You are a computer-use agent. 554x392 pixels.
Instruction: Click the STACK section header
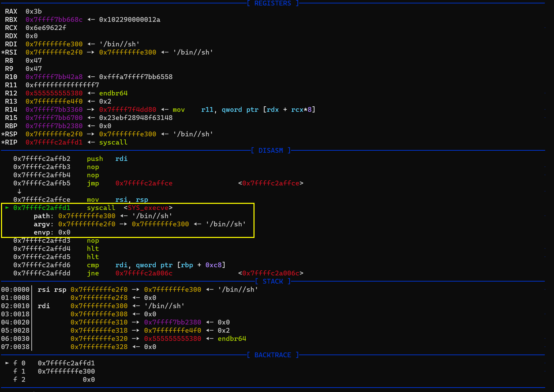[x=273, y=281]
